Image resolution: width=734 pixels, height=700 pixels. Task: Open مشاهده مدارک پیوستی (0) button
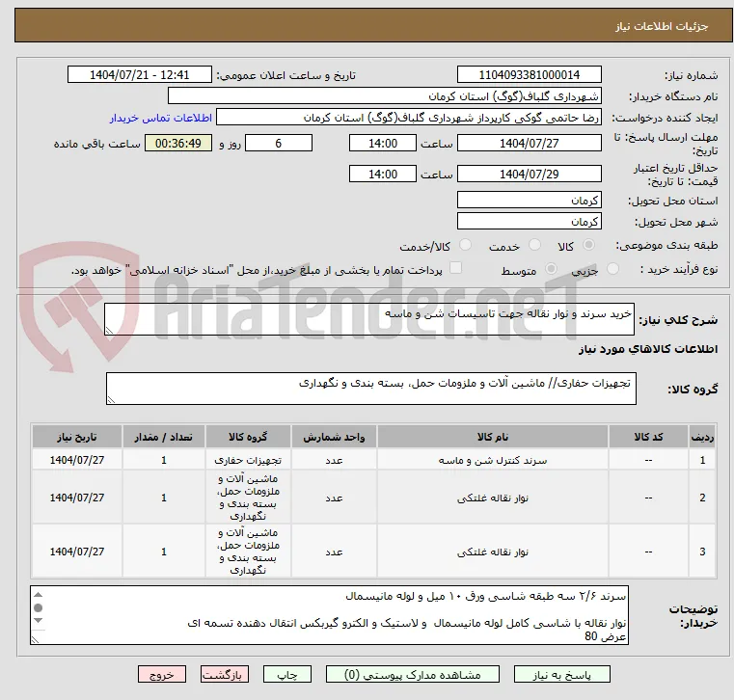(413, 674)
